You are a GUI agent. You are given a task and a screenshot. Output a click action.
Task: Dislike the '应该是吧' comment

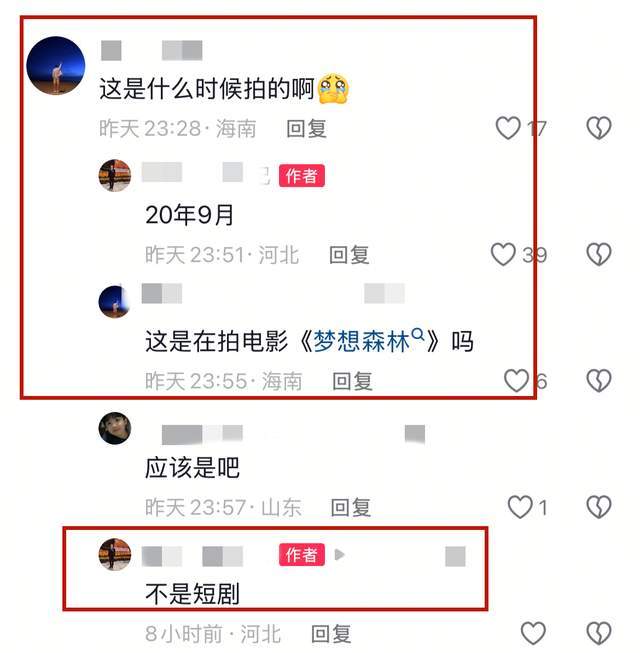click(599, 507)
